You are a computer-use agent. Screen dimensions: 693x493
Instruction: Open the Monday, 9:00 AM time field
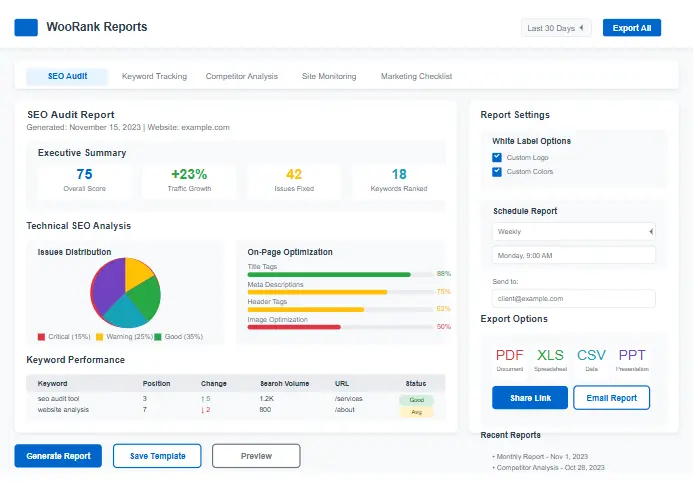(573, 255)
